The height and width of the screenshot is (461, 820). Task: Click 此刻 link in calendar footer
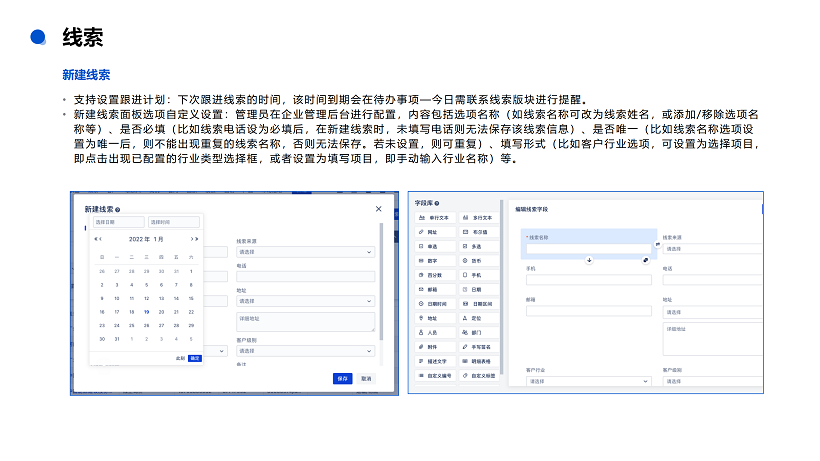180,358
